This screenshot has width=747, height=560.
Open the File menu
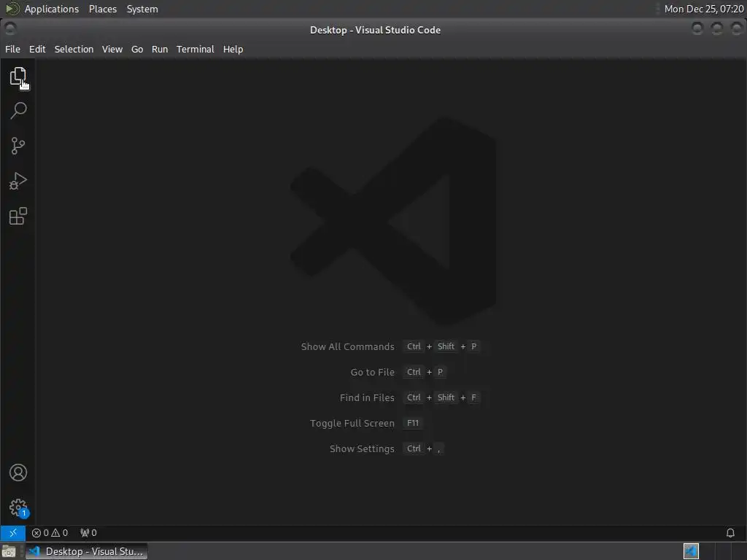coord(12,49)
